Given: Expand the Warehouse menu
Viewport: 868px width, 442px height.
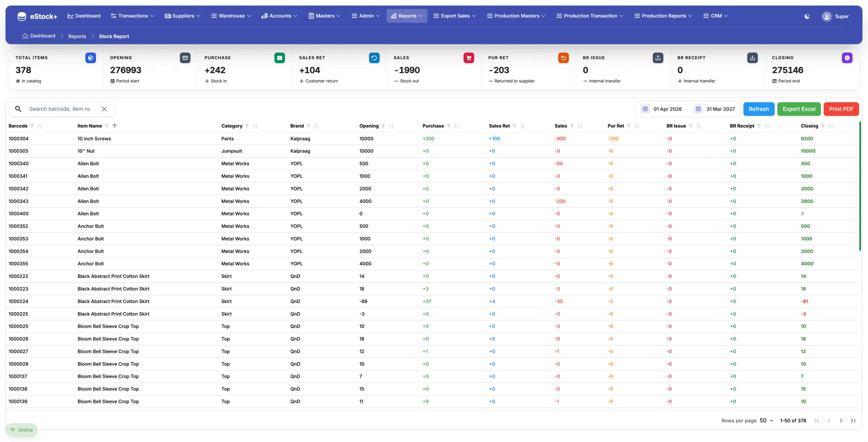Looking at the screenshot, I should pos(231,16).
